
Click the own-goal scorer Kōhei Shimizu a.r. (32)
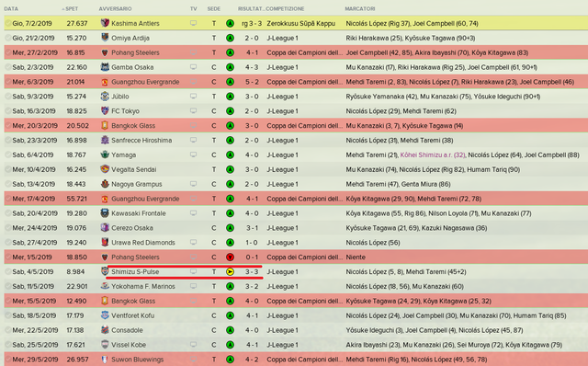[433, 154]
